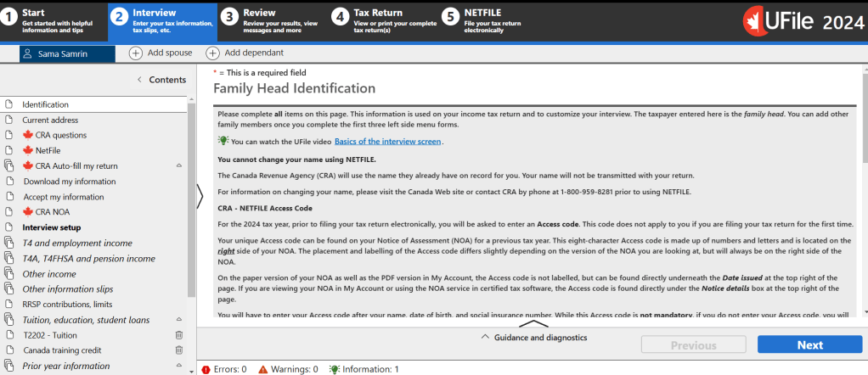The height and width of the screenshot is (375, 868).
Task: Delete the Canada training credit entry
Action: pos(178,350)
